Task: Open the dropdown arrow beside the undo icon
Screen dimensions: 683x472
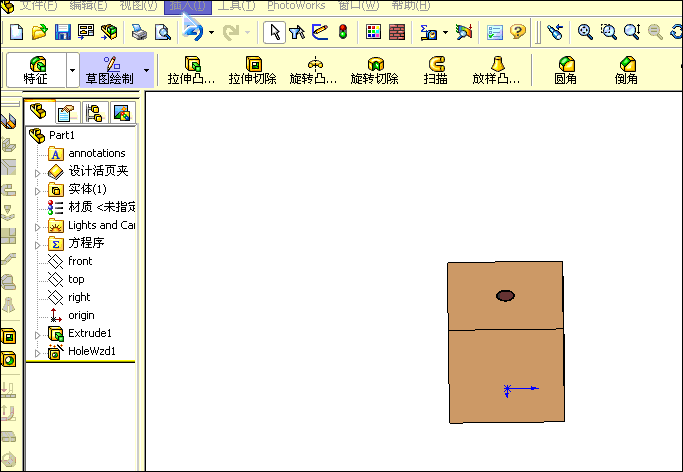Action: point(212,32)
